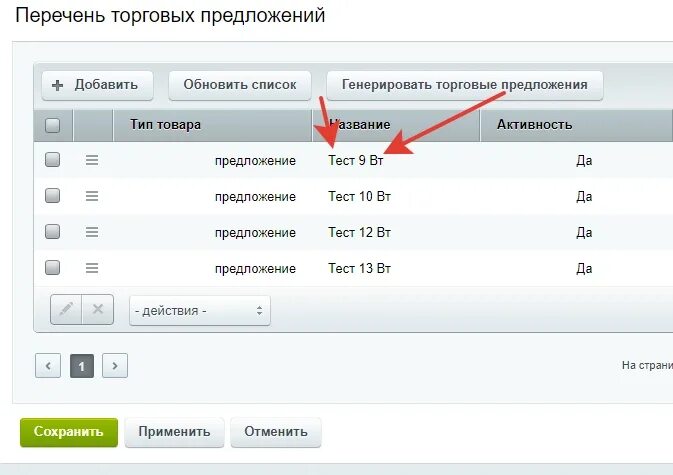Open the hamburger menu for Тест 12 Вт row
This screenshot has width=673, height=475.
pyautogui.click(x=92, y=232)
